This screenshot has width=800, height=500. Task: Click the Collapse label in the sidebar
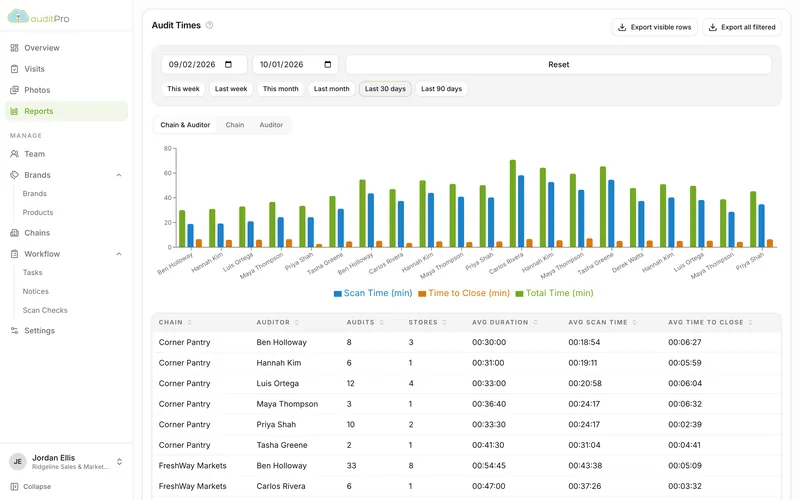coord(37,487)
